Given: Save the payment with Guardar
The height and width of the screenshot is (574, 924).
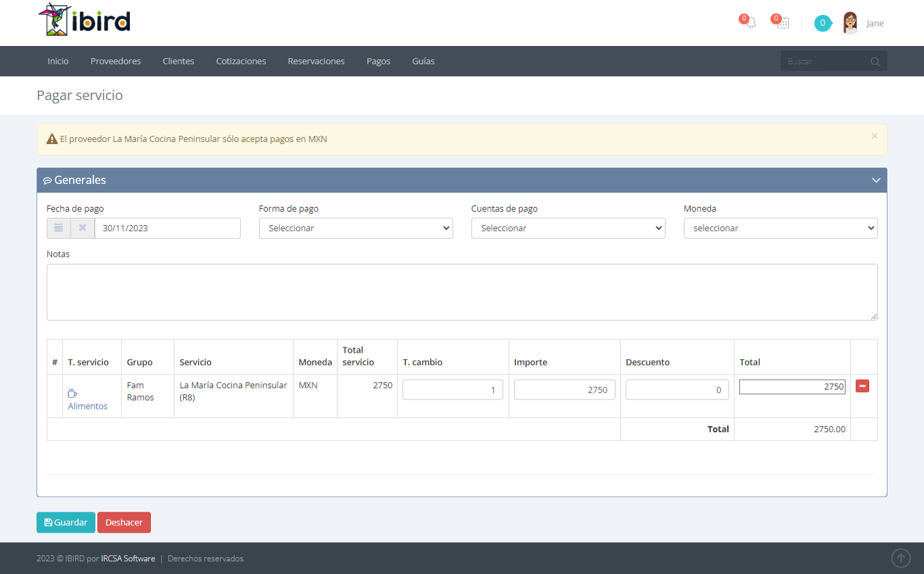Looking at the screenshot, I should (66, 523).
